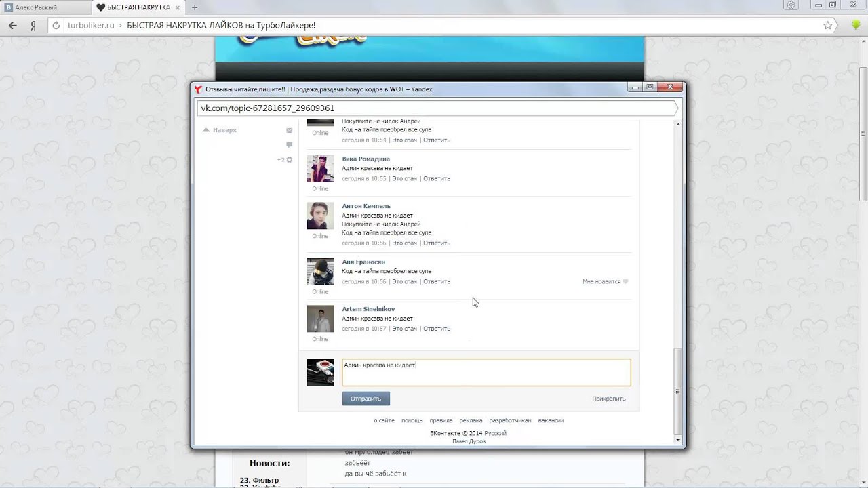Open Вика Ромадина profile name
Screen dimensions: 868x488
366,159
